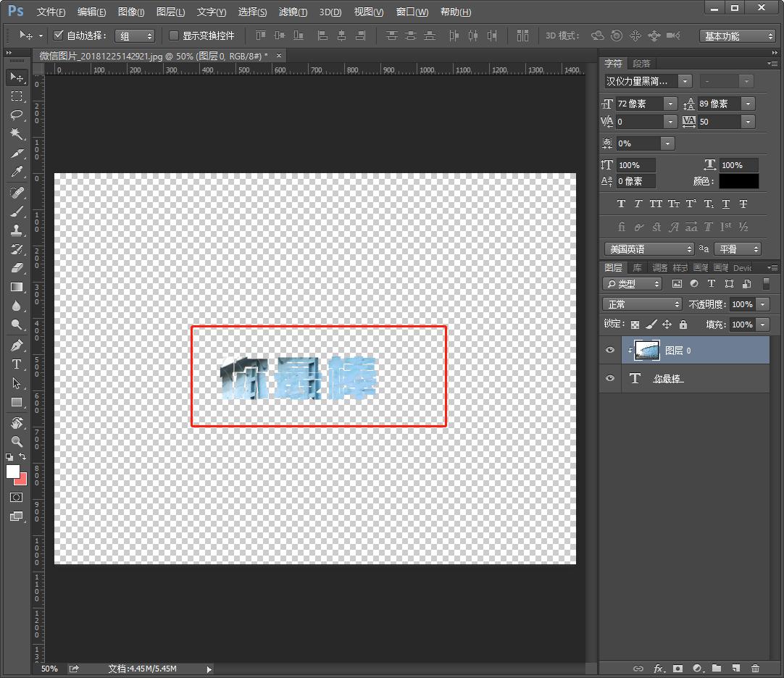
Task: Switch to the 段落 tab
Action: [641, 64]
